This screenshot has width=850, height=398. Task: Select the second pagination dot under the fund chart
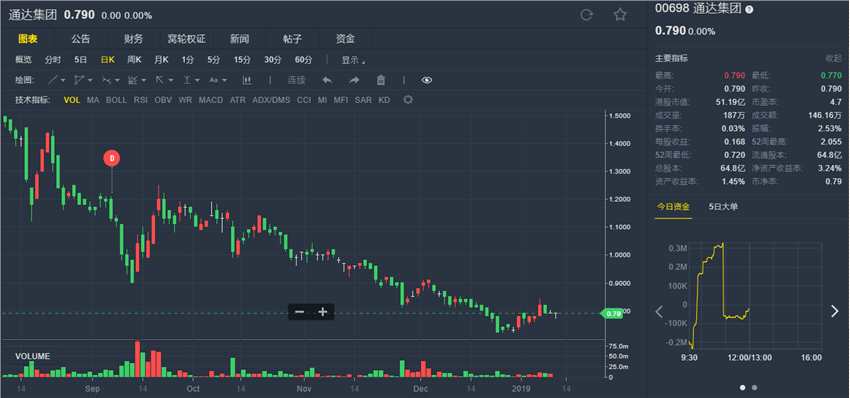(755, 387)
